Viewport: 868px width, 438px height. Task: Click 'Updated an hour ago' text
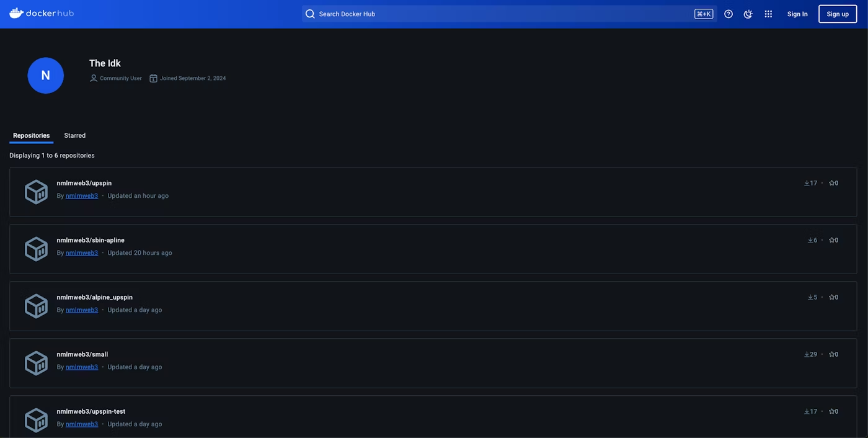point(138,195)
